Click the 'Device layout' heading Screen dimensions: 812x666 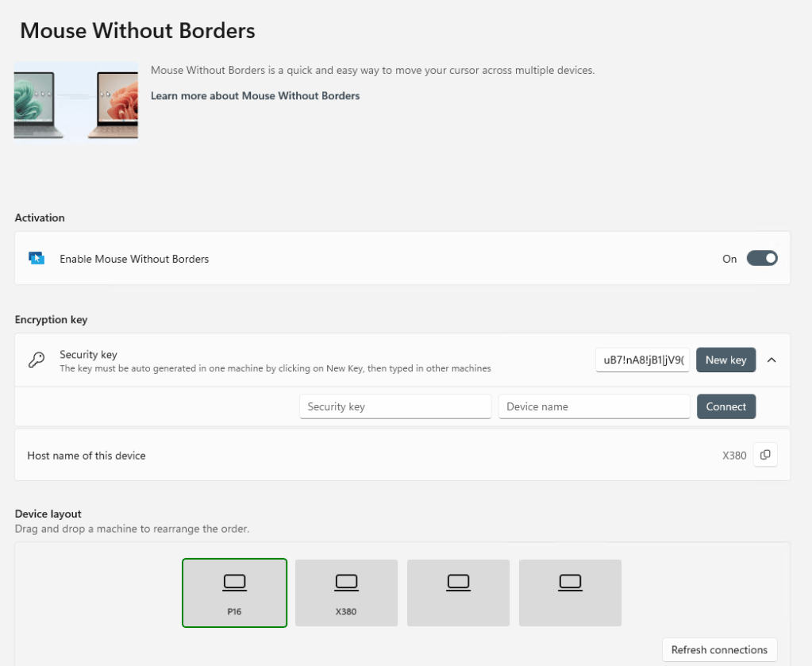pyautogui.click(x=48, y=514)
